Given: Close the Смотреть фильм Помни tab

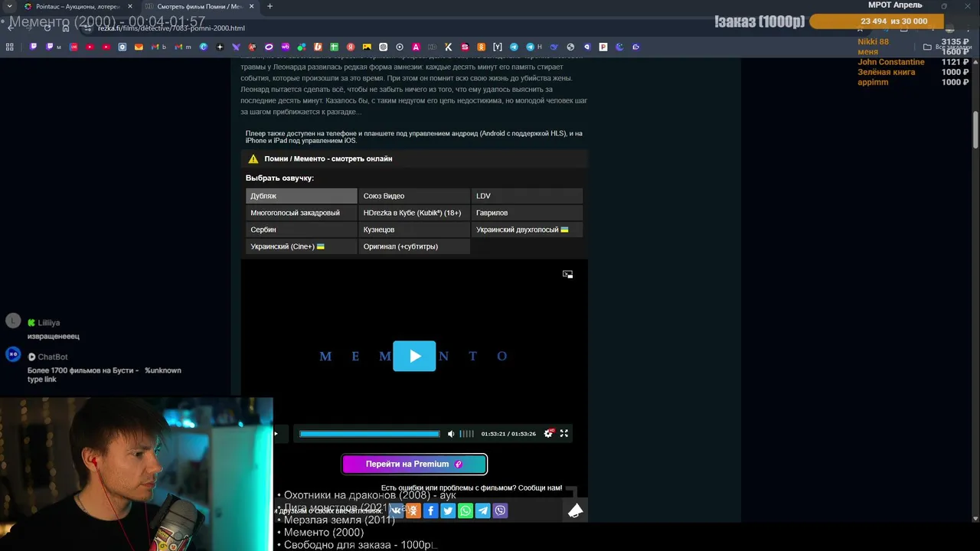Looking at the screenshot, I should (x=250, y=6).
